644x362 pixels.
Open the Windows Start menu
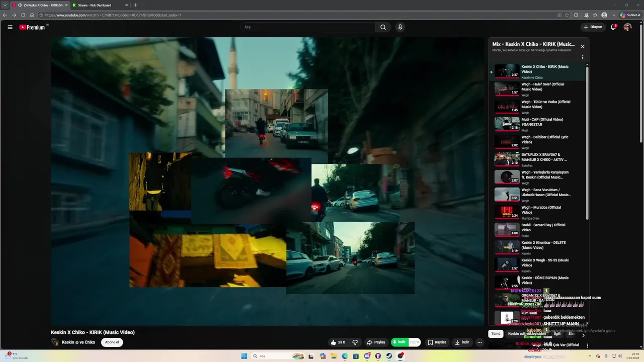pyautogui.click(x=245, y=356)
